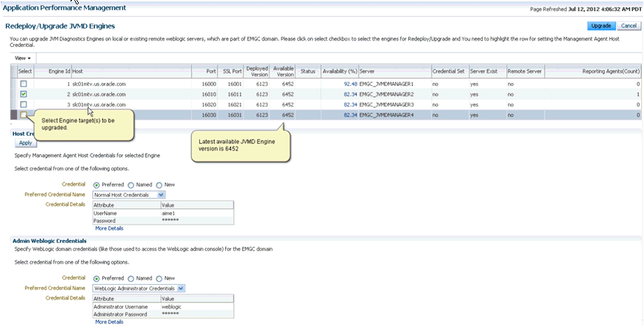The height and width of the screenshot is (326, 644).
Task: Select Named radio for host credential
Action: coord(131,185)
